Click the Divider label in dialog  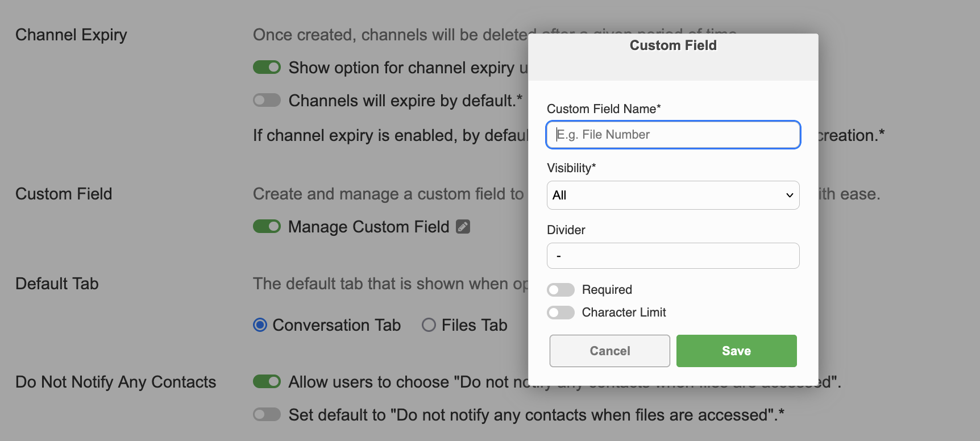[566, 230]
